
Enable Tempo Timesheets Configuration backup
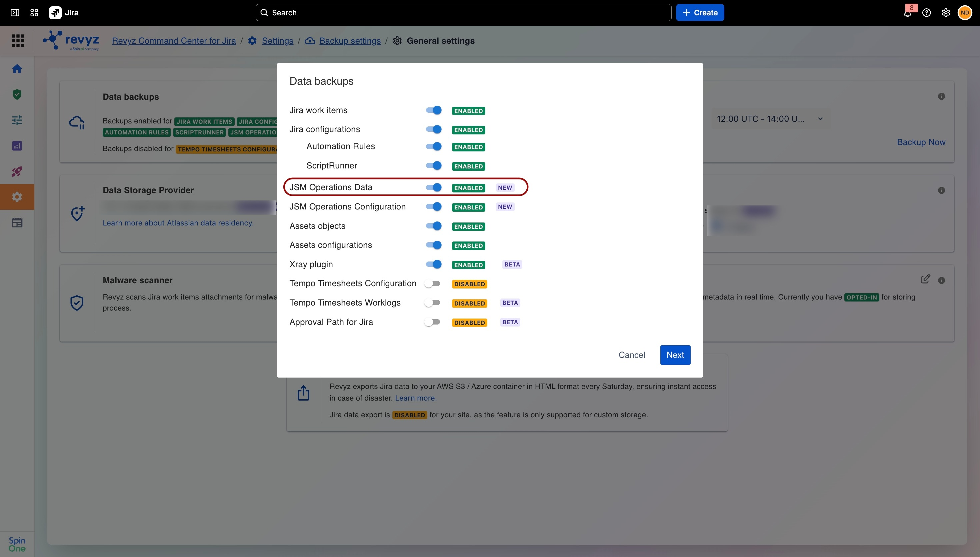point(432,284)
